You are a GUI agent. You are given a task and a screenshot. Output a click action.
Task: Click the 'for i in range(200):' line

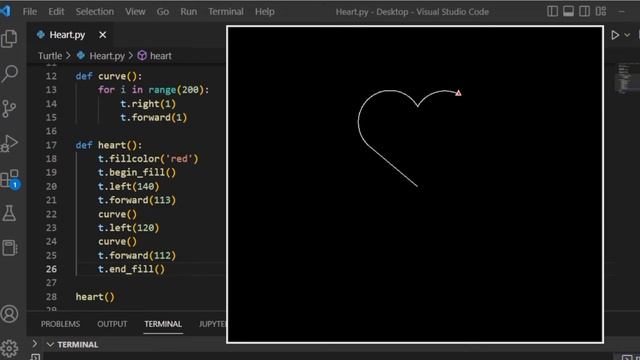pyautogui.click(x=153, y=90)
